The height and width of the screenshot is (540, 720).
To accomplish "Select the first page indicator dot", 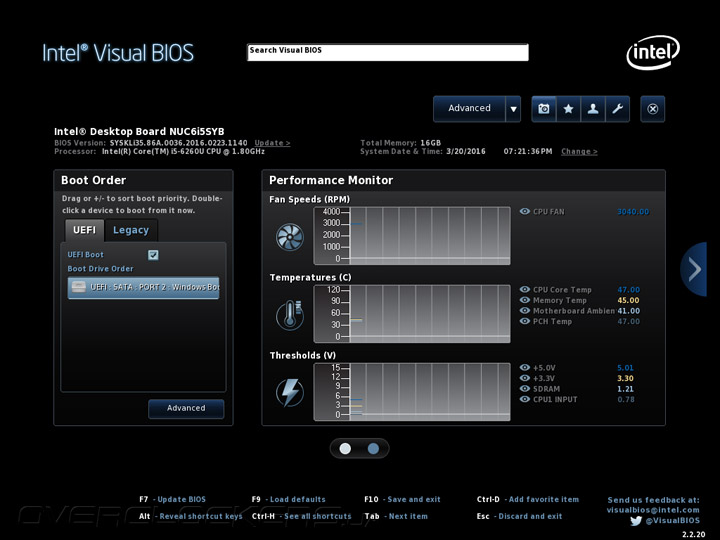I will (x=345, y=449).
